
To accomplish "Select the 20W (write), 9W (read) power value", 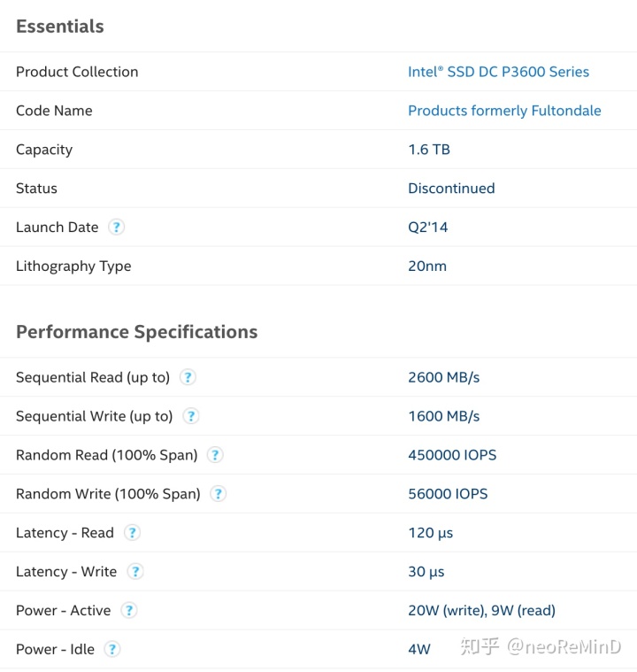I will 481,611.
